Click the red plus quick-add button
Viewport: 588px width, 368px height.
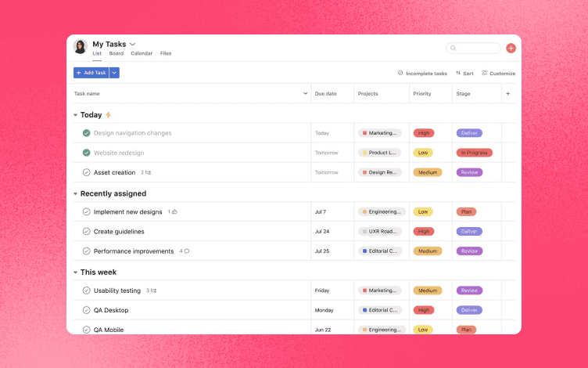(511, 48)
